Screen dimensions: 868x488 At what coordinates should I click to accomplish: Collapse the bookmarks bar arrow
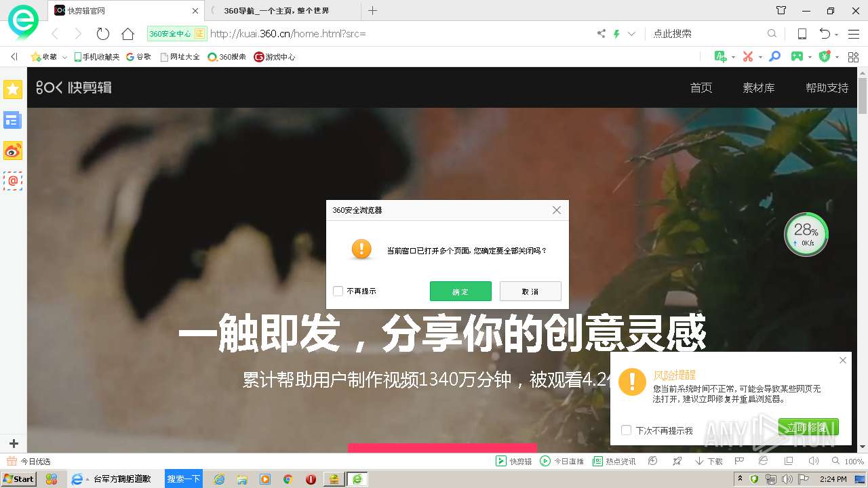pos(14,57)
